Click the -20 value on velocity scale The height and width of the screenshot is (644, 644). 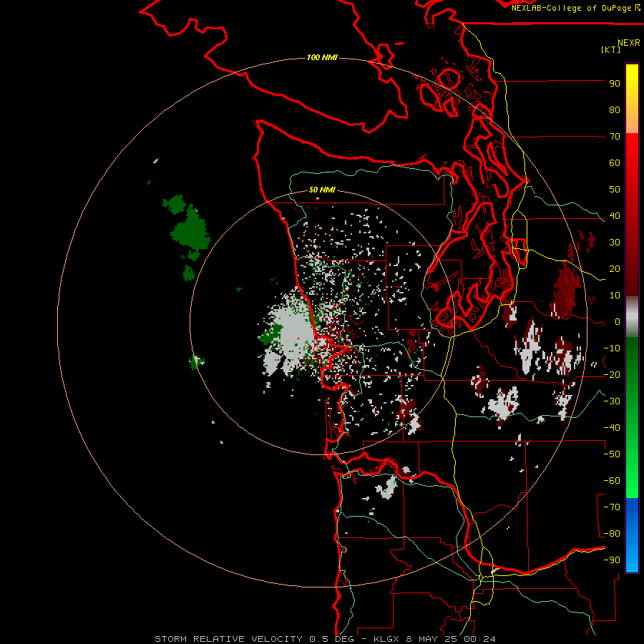pyautogui.click(x=612, y=375)
